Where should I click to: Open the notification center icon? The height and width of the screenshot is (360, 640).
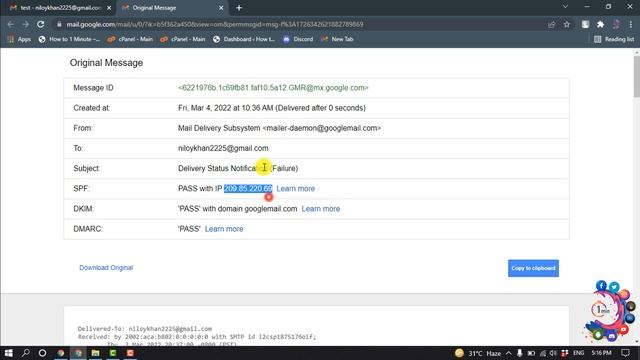[625, 353]
